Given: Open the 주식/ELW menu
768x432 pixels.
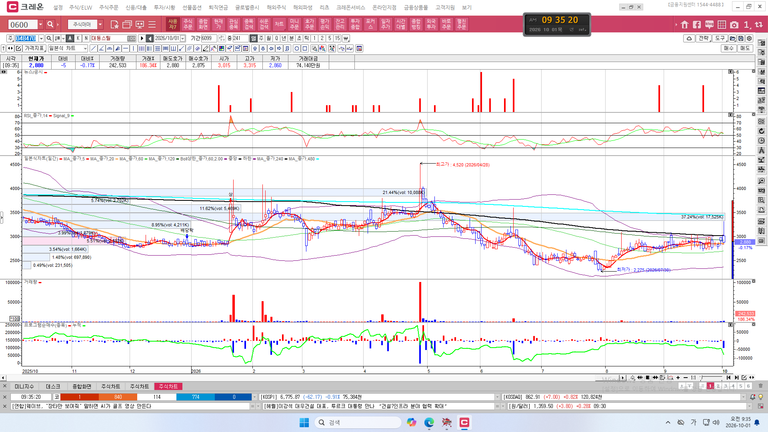Looking at the screenshot, I should pos(80,7).
